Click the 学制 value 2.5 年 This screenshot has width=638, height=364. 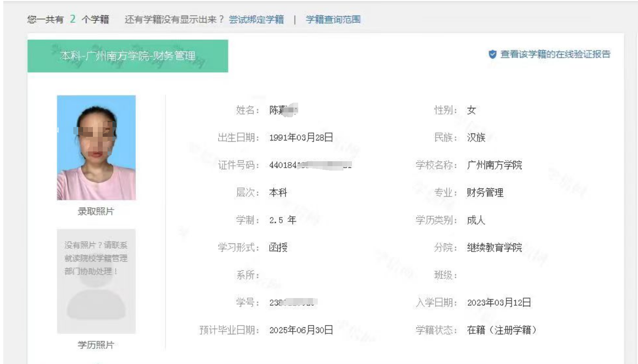coord(282,220)
